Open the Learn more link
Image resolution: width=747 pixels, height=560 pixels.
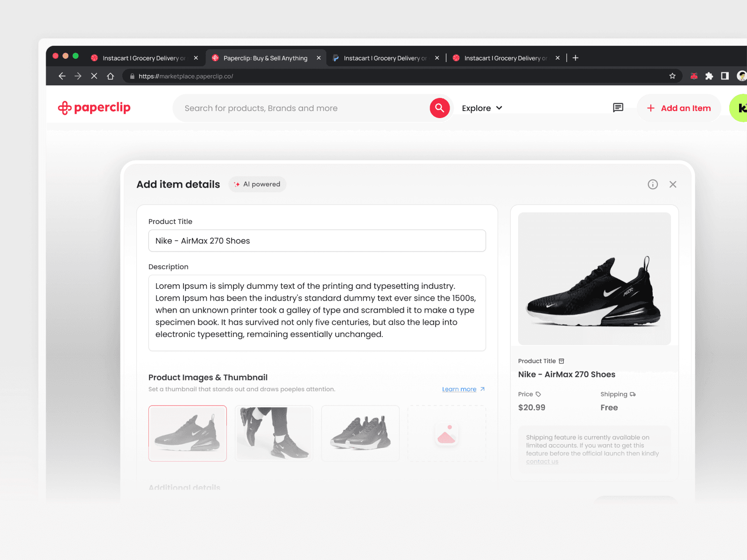point(463,389)
